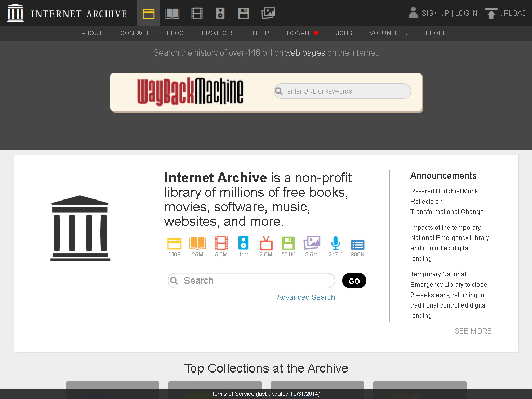
Task: Open the JOBS menu item
Action: 344,33
